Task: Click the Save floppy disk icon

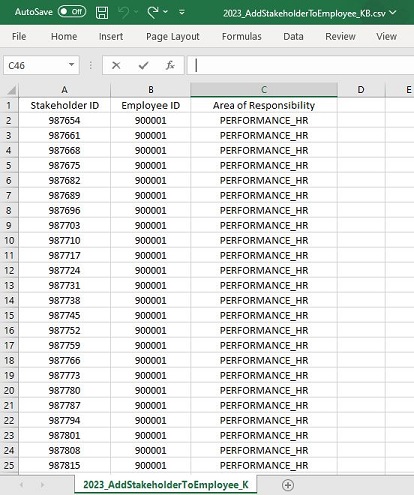Action: pos(102,13)
